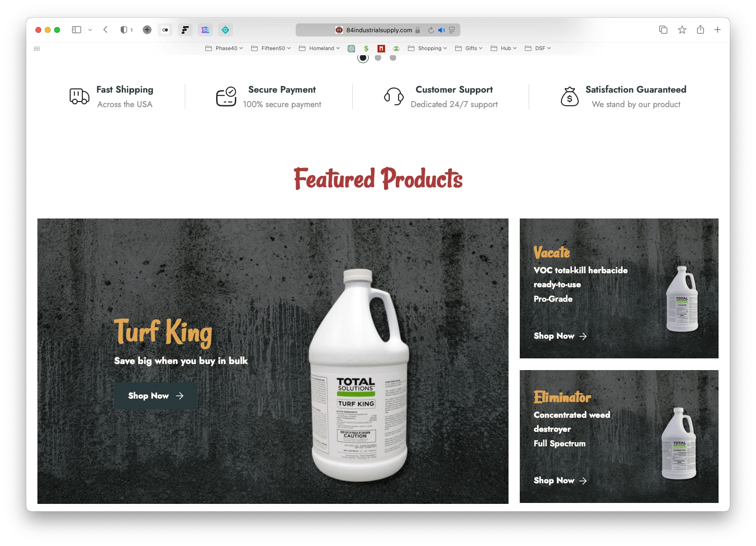Screen dimensions: 756x546
Task: Click the Satisfaction Guaranteed money bag icon
Action: 570,96
